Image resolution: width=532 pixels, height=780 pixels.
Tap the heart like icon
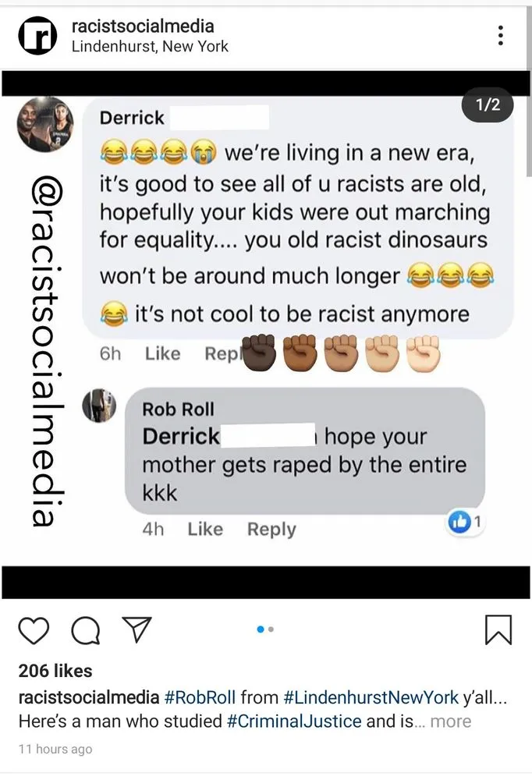[34, 629]
